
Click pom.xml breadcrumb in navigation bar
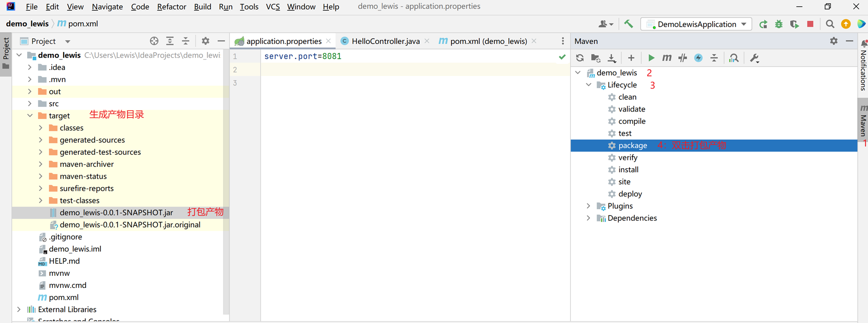77,23
